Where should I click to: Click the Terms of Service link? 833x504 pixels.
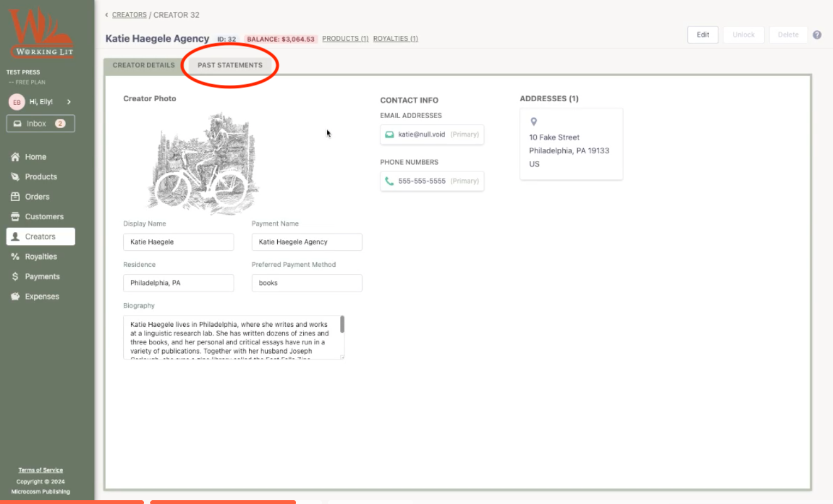point(41,470)
